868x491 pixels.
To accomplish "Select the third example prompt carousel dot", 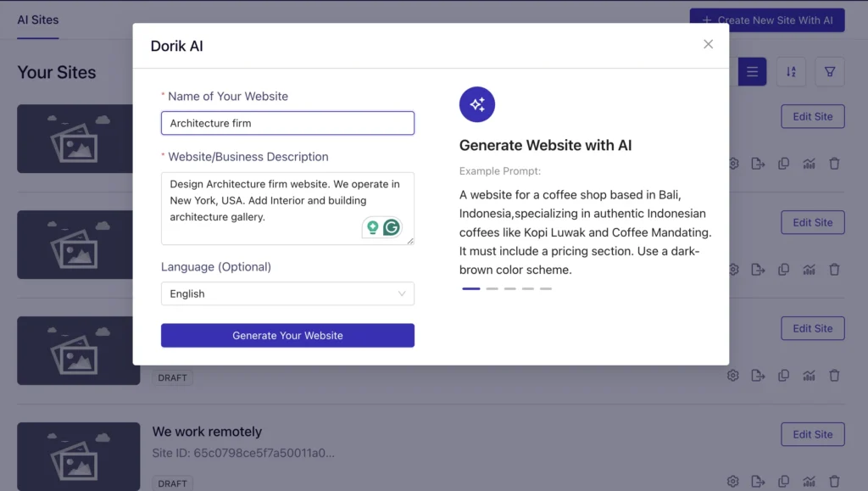I will (x=509, y=288).
